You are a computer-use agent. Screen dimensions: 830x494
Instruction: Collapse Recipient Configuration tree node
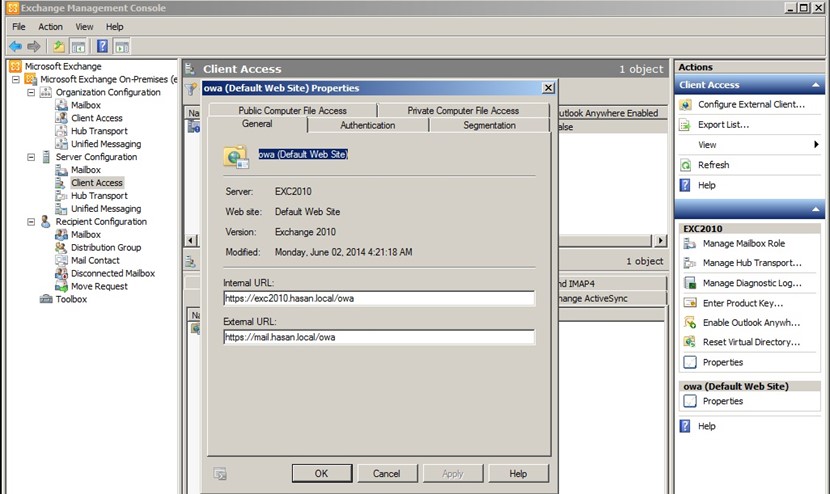31,222
